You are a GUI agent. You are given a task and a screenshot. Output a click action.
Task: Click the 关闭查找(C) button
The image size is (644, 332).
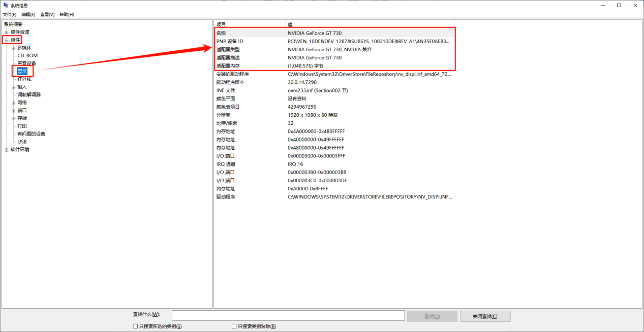(485, 316)
